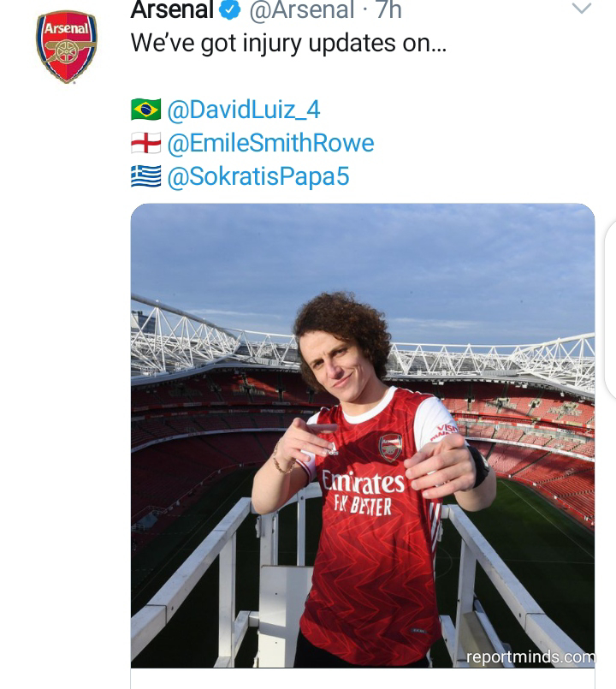Click the Emirates Fly Better shirt sponsor text
Image resolution: width=616 pixels, height=689 pixels.
(x=362, y=491)
